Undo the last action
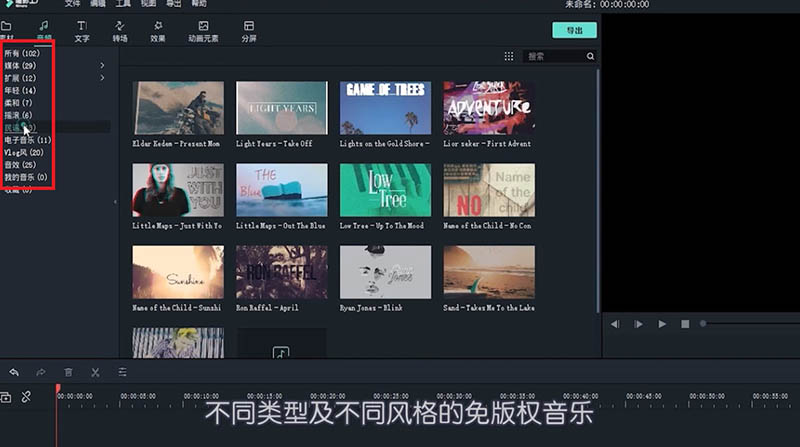Screen dimensions: 800x447 tap(14, 372)
